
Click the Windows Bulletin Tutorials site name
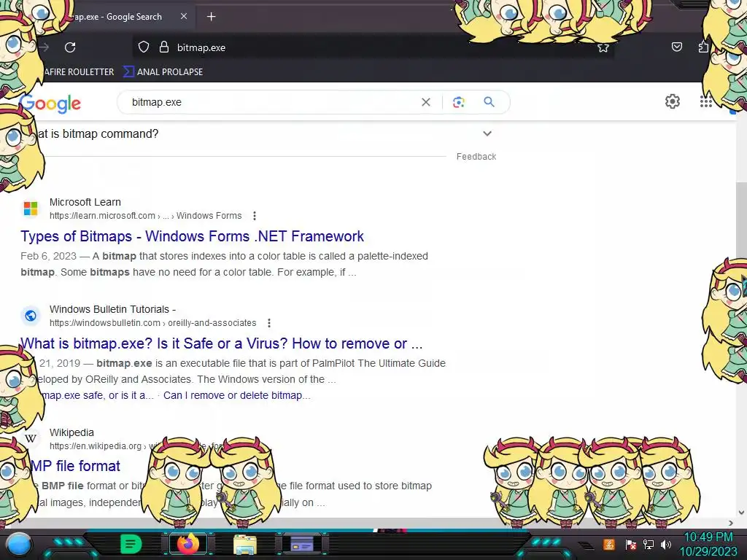tap(112, 309)
